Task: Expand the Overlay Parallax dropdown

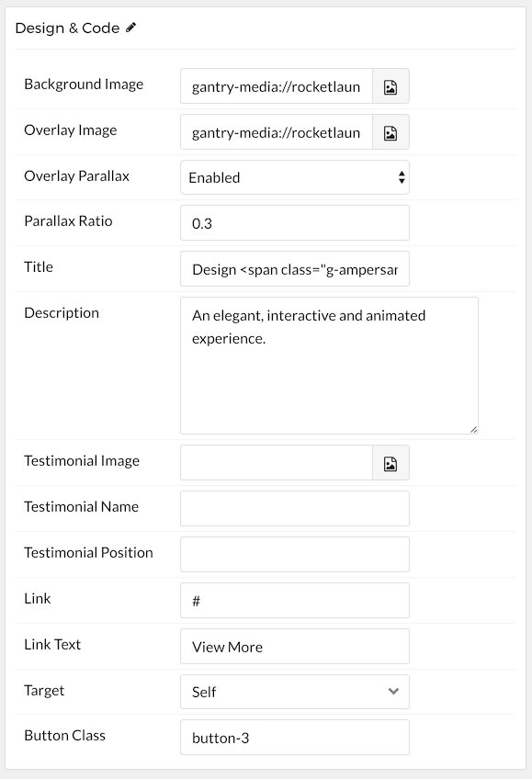Action: 295,177
